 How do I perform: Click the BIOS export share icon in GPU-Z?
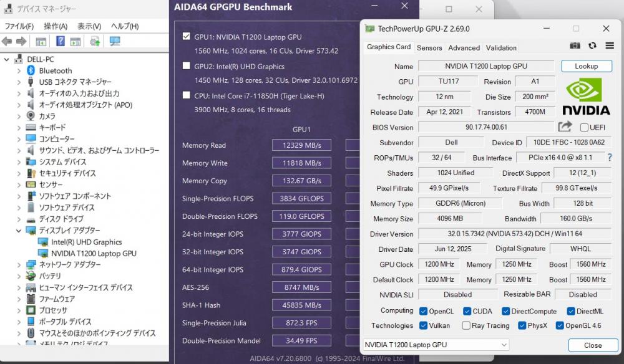pos(565,127)
